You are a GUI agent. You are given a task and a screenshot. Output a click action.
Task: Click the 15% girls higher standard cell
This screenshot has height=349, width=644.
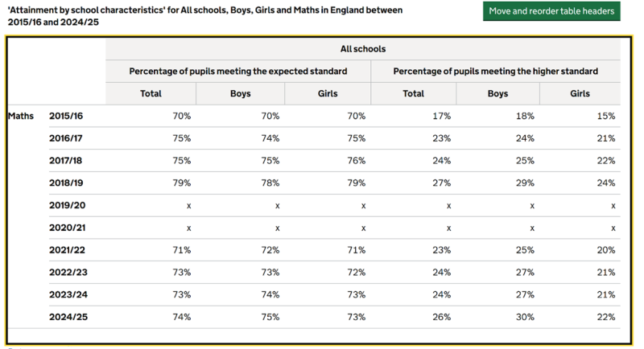[x=606, y=116]
